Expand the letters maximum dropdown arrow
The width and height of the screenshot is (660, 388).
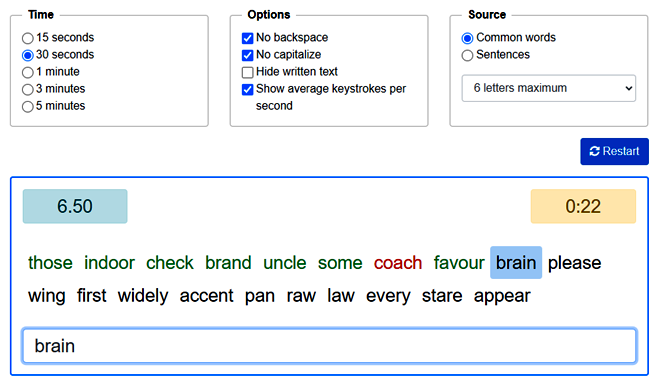tap(629, 88)
